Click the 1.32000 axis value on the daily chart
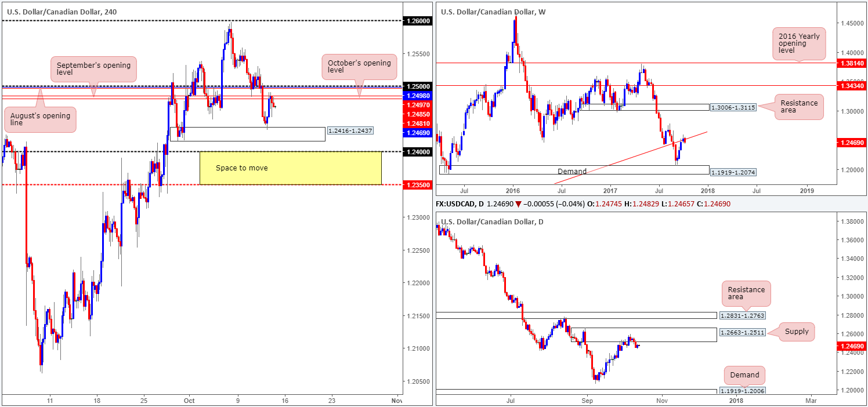Screen dimensions: 868x407 pyautogui.click(x=851, y=277)
